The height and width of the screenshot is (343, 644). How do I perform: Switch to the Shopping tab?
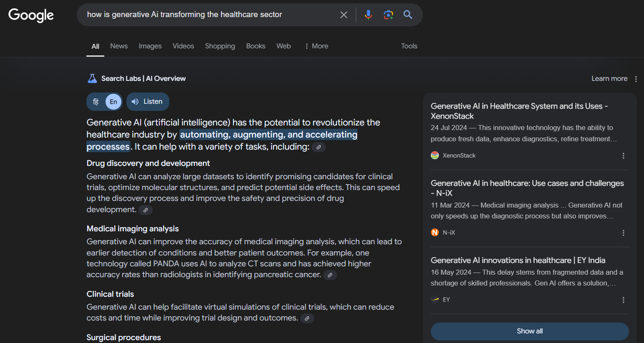tap(220, 46)
